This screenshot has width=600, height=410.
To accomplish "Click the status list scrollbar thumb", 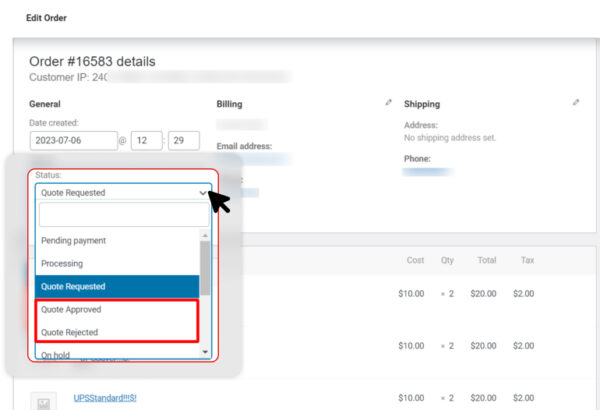I will 205,268.
